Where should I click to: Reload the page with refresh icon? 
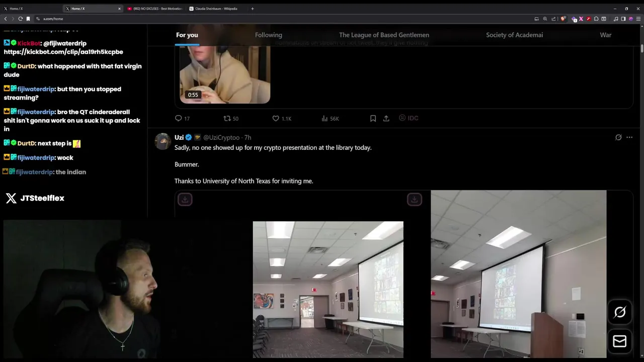21,19
